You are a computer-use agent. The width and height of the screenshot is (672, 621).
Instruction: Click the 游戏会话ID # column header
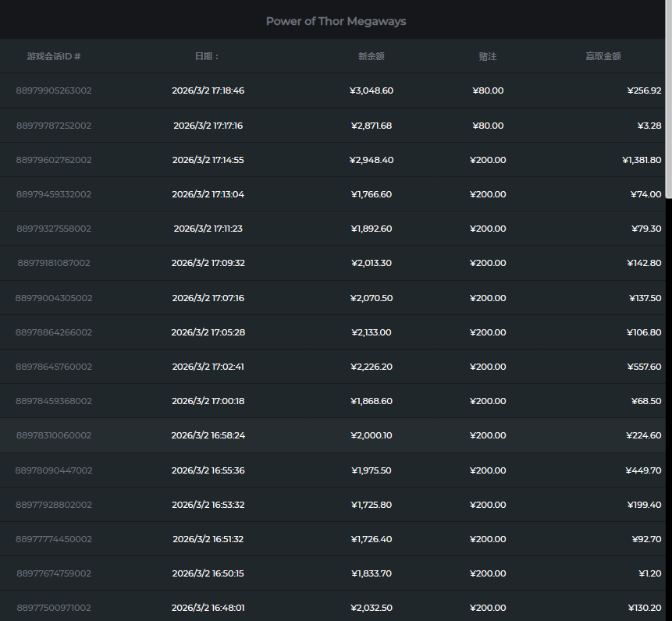pos(54,56)
